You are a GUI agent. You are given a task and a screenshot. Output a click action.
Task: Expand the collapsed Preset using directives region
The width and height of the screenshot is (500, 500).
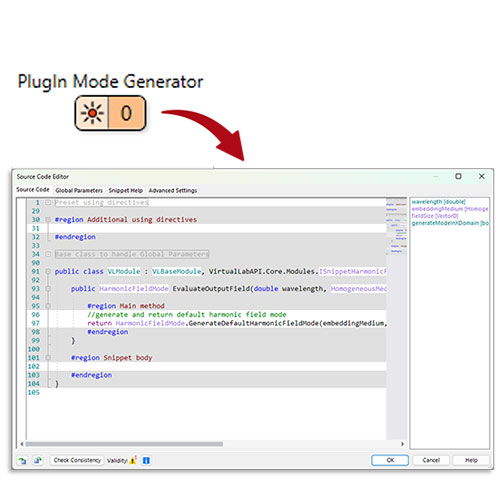coord(48,202)
